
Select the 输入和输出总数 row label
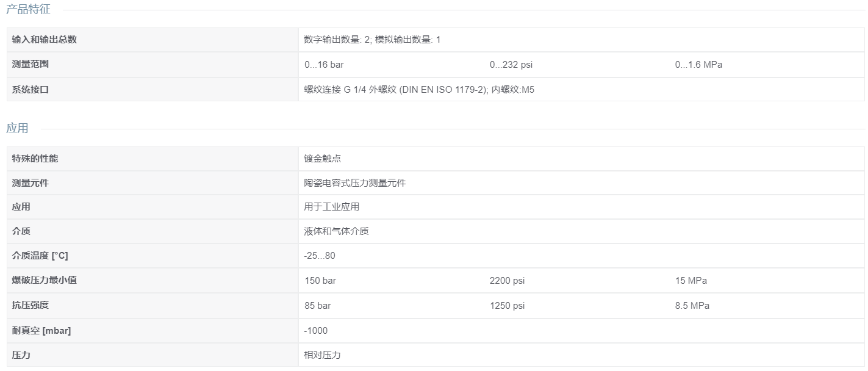(x=45, y=40)
